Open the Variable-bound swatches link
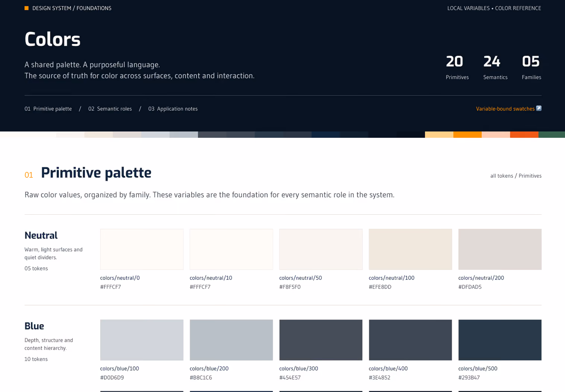Viewport: 565px width, 392px height. [x=505, y=109]
